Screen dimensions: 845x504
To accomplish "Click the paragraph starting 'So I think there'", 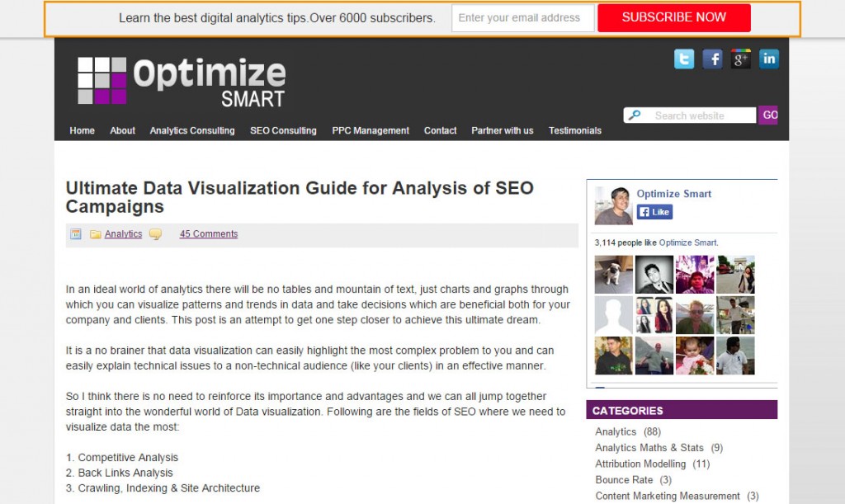I will (316, 412).
